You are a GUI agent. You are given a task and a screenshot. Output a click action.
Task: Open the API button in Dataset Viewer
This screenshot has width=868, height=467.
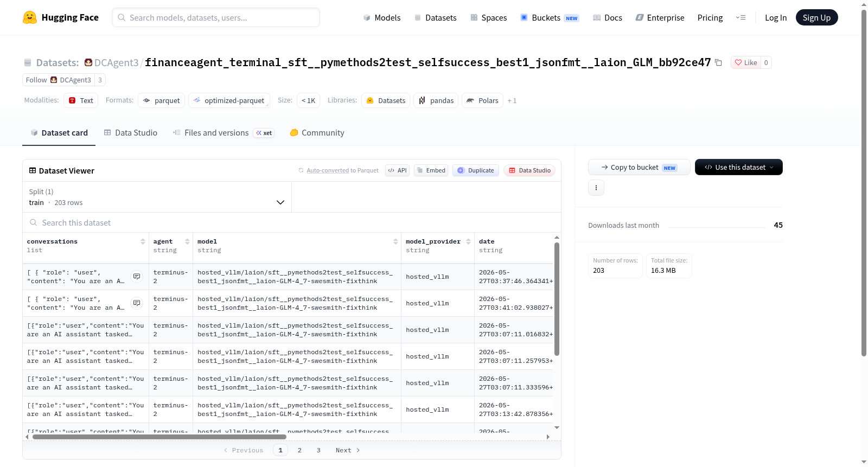[x=397, y=170]
